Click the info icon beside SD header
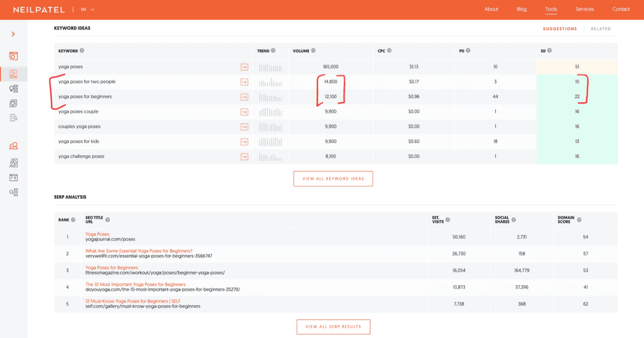Image resolution: width=644 pixels, height=338 pixels. pyautogui.click(x=550, y=51)
